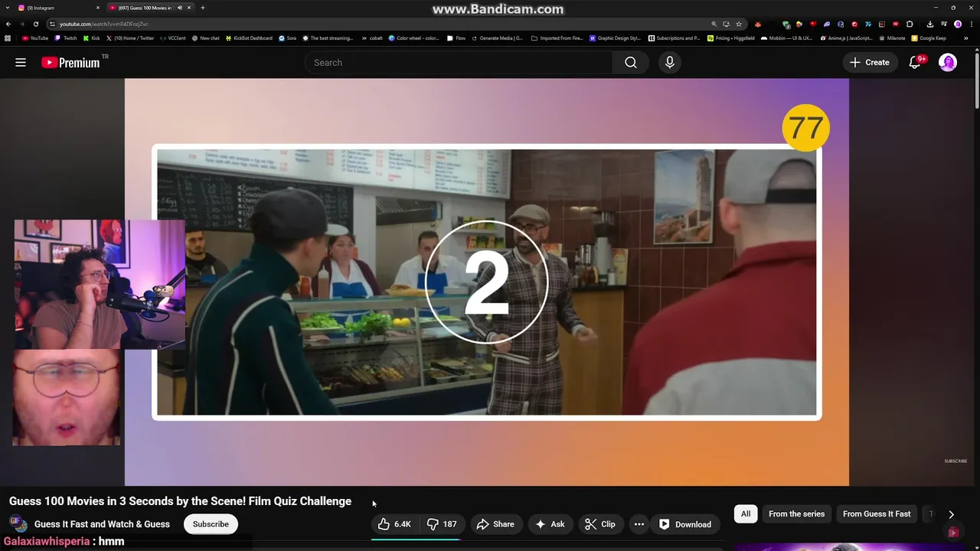Go to YouTube Premium home logo
The height and width of the screenshot is (551, 980).
tap(70, 63)
